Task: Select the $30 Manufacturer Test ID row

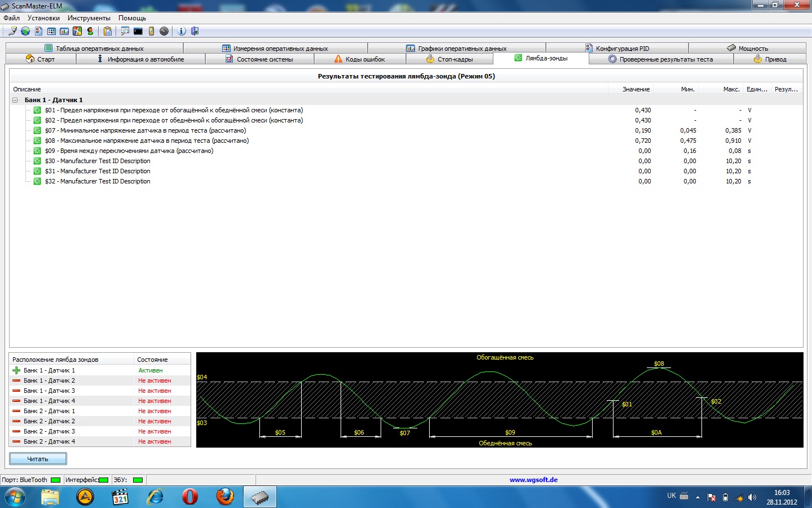Action: coord(406,161)
